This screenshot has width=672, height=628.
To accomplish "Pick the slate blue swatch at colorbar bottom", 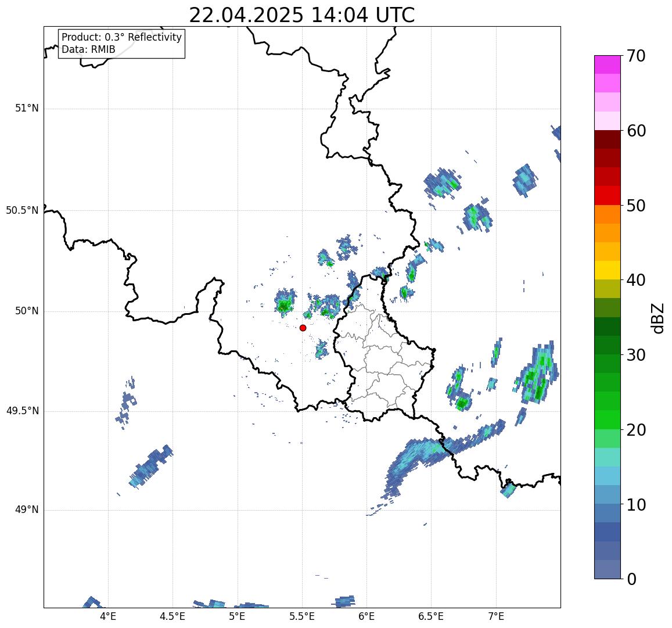I will (608, 570).
